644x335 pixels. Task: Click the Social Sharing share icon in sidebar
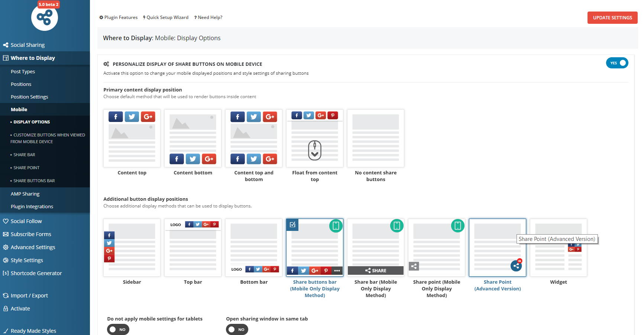(x=6, y=45)
